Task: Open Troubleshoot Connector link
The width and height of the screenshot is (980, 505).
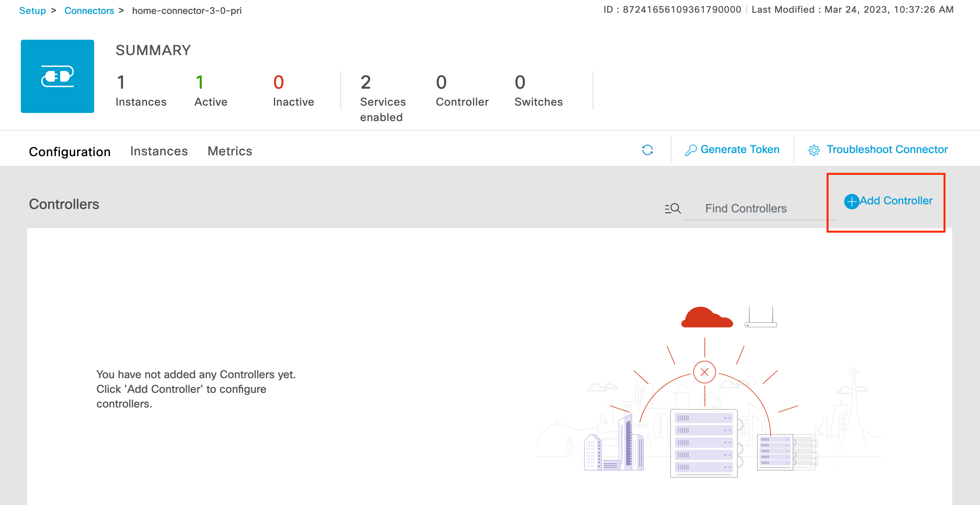Action: tap(887, 150)
